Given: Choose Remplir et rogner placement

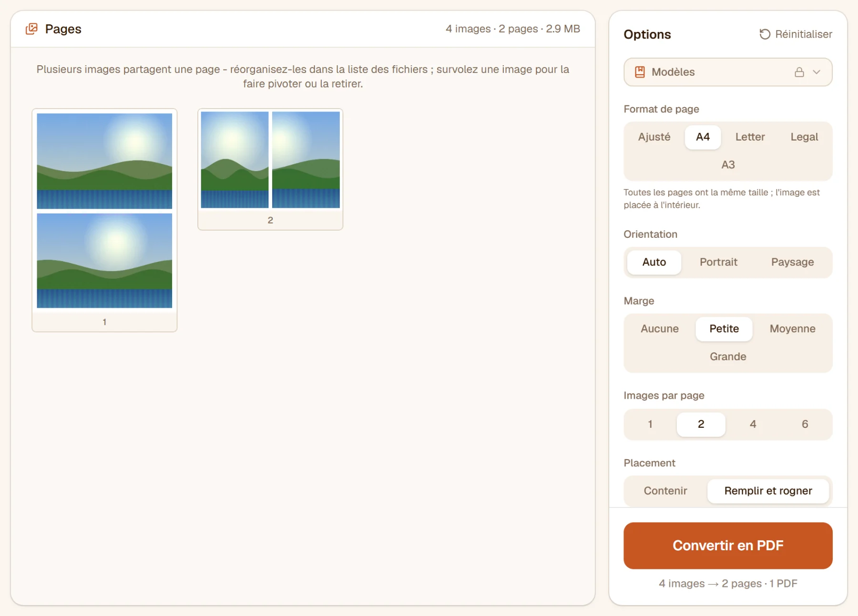Looking at the screenshot, I should 768,491.
